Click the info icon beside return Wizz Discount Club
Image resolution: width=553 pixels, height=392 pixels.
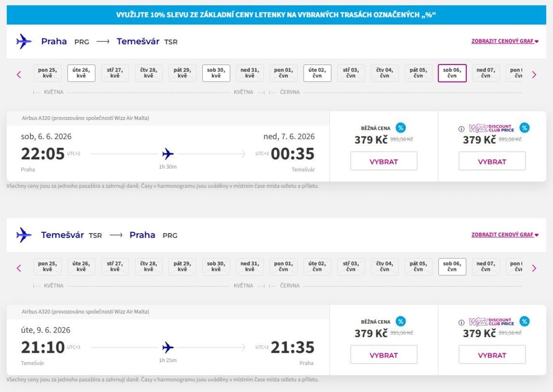(x=461, y=322)
